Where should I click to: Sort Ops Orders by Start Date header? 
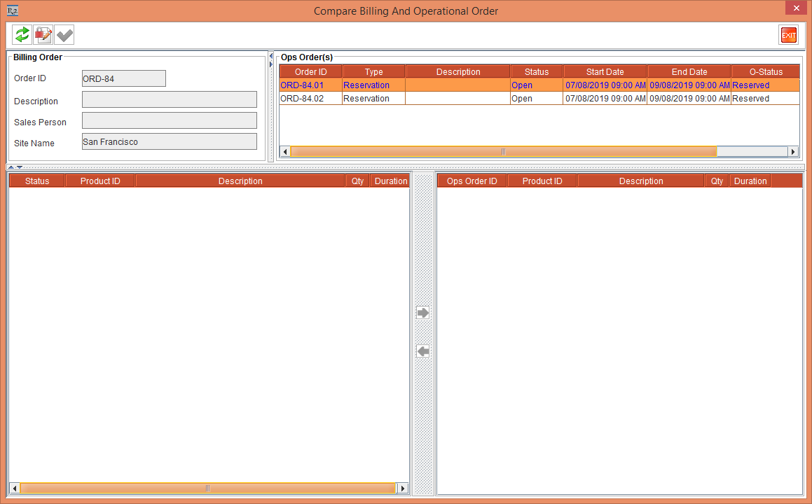(x=604, y=71)
